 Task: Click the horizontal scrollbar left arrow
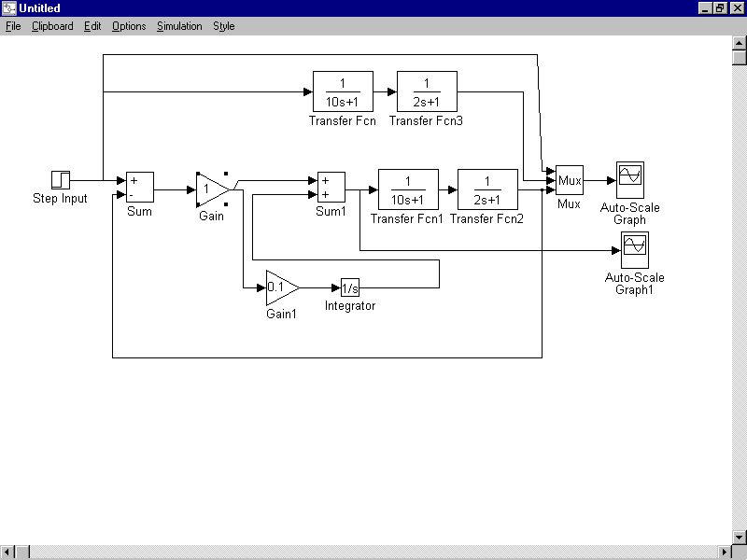coord(7,552)
